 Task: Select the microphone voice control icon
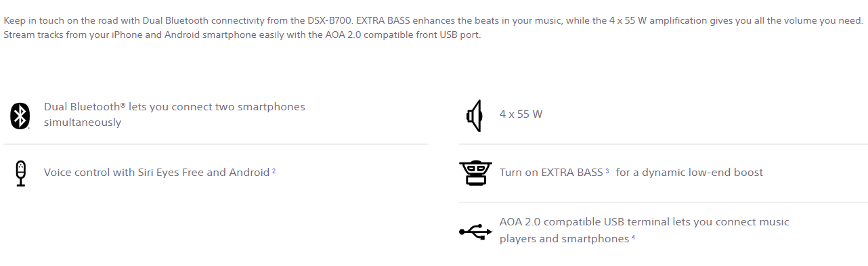20,173
